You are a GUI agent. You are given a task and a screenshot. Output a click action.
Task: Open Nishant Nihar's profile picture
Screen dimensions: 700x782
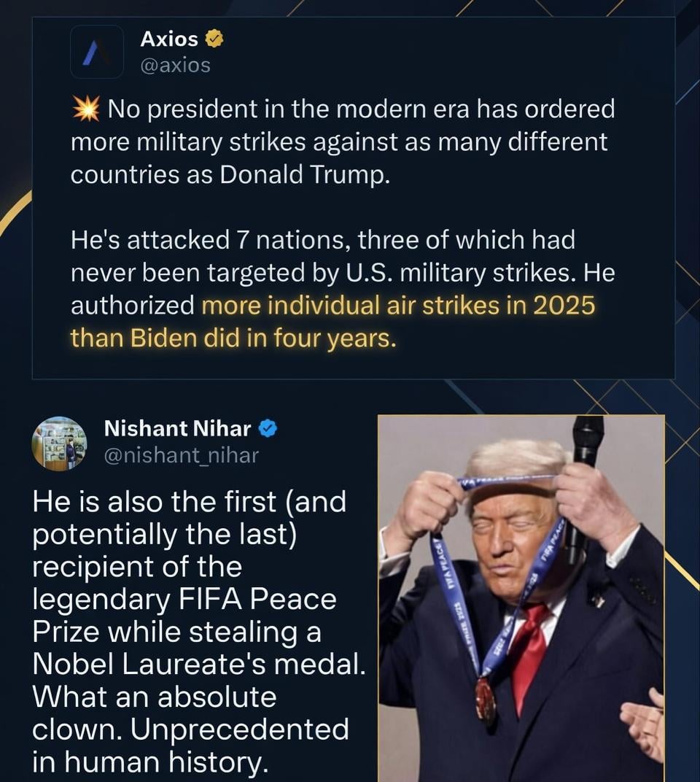59,443
